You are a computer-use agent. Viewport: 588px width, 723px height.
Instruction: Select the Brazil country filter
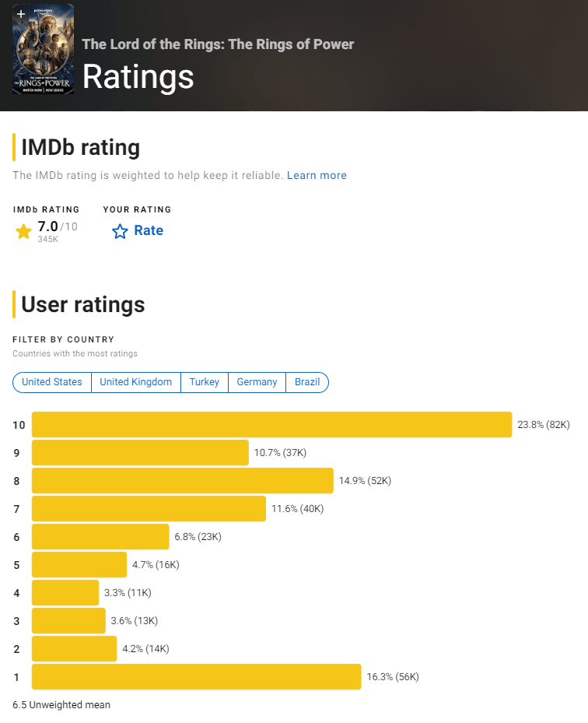pos(307,382)
